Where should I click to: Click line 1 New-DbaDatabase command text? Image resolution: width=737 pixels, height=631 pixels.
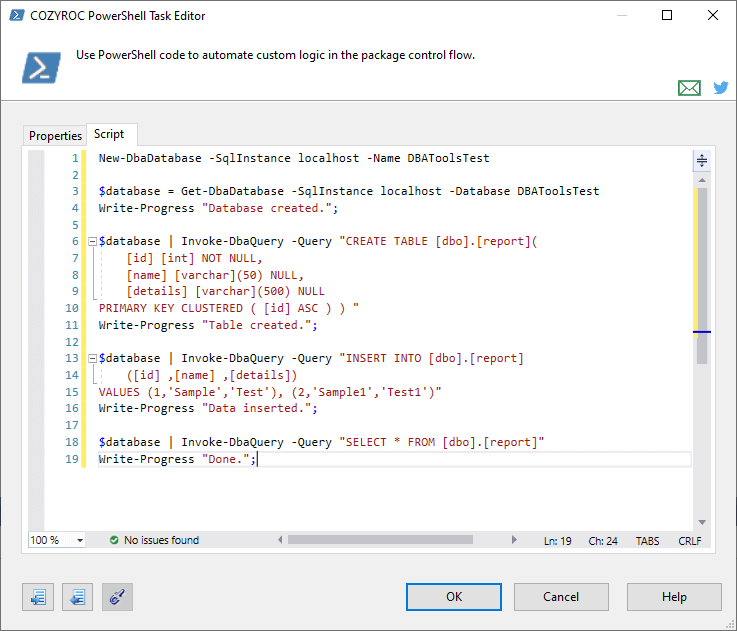tap(294, 158)
